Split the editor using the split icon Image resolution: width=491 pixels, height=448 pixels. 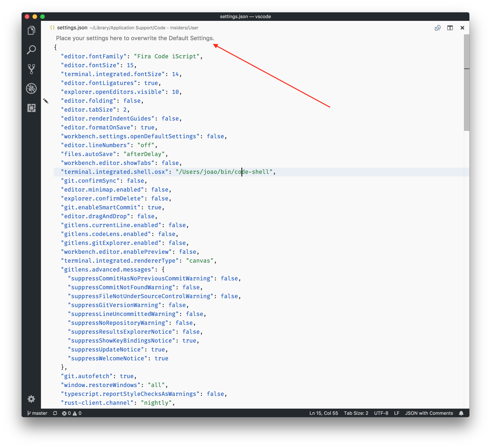[x=450, y=28]
